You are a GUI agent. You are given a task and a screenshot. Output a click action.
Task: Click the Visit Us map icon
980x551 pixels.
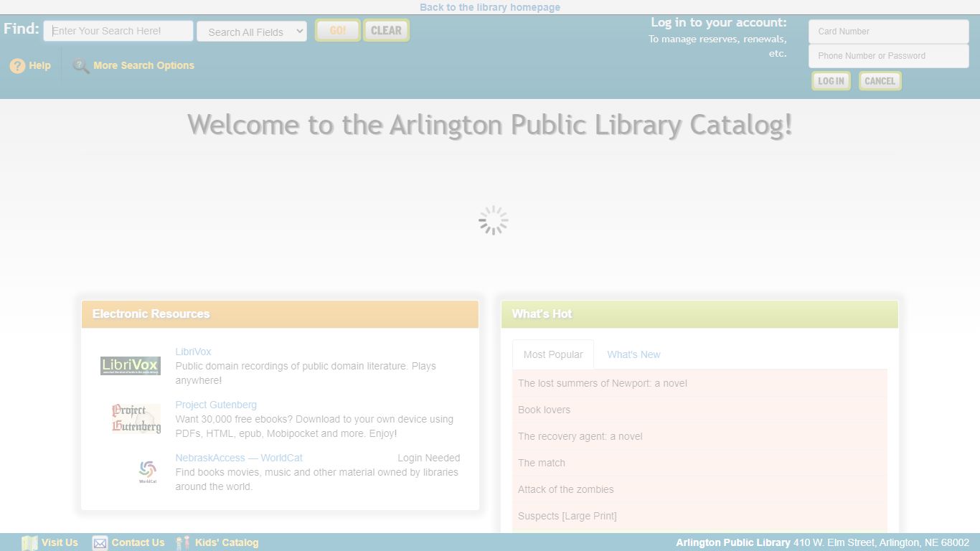click(x=29, y=543)
